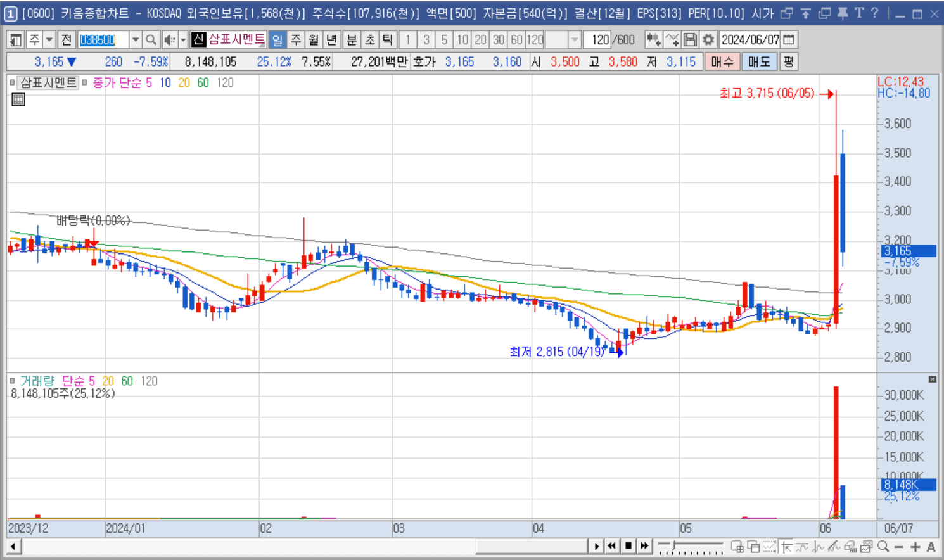
Task: Click the date field 2024/06/07
Action: [750, 40]
